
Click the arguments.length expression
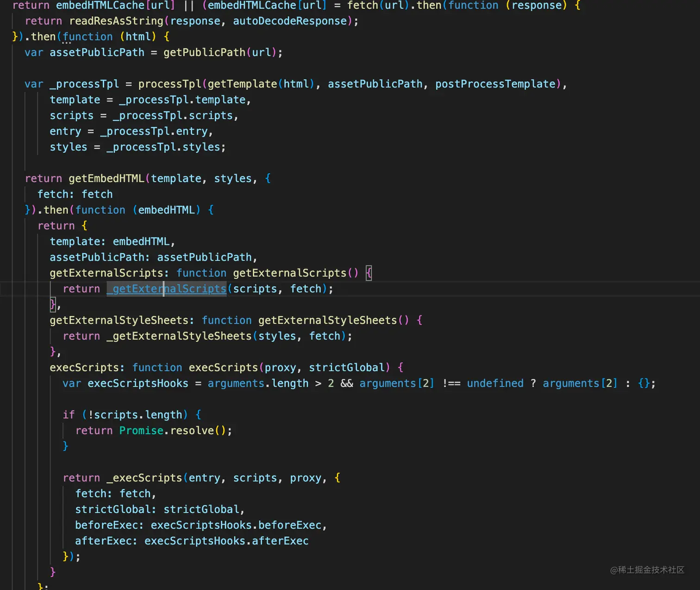(258, 383)
